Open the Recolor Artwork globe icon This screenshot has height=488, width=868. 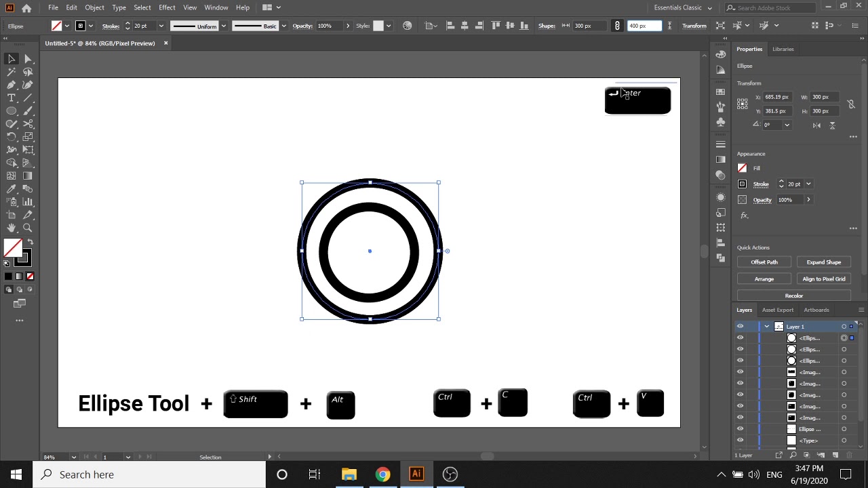click(407, 26)
